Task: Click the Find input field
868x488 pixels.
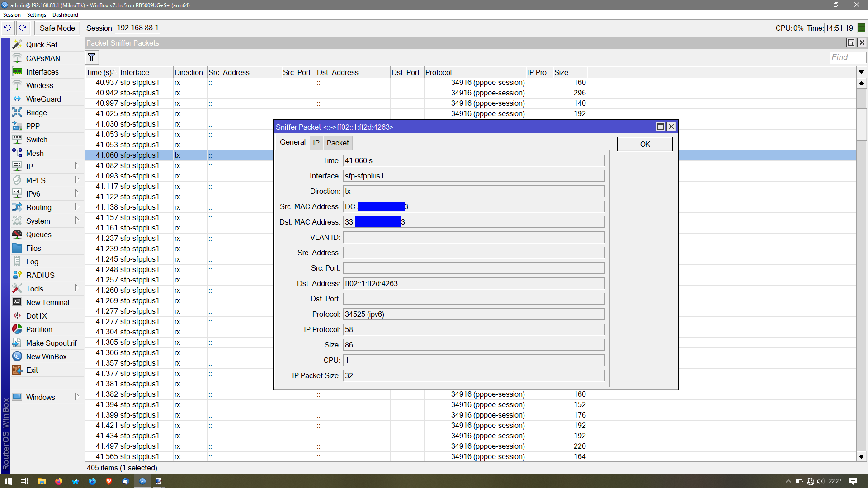Action: tap(848, 57)
